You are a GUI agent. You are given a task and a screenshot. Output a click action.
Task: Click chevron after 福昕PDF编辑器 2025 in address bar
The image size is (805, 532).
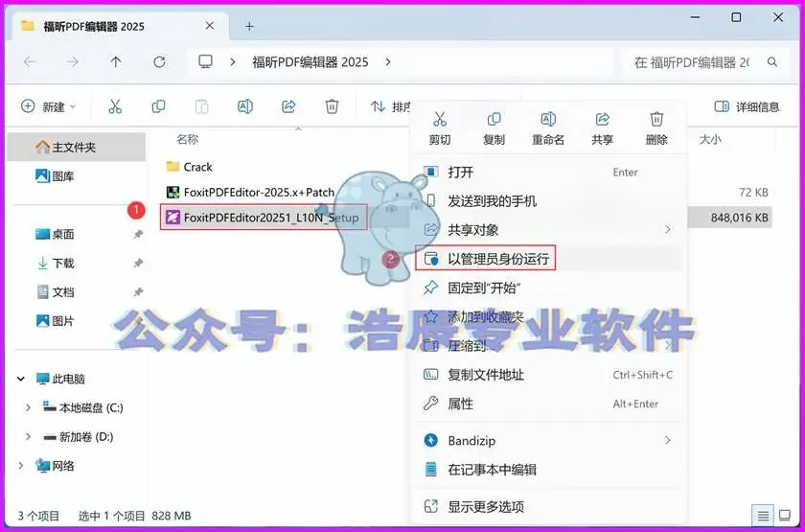388,62
